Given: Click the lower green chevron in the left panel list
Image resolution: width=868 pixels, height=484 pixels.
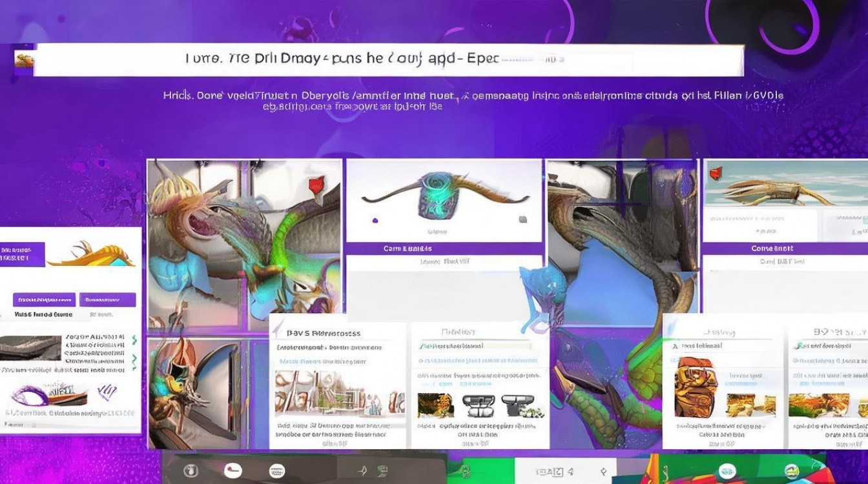Looking at the screenshot, I should [x=134, y=359].
